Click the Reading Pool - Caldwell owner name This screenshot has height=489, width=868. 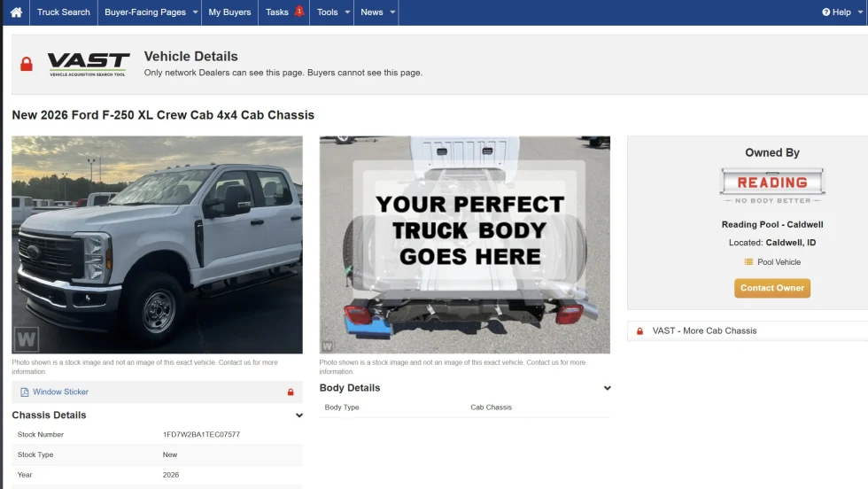pos(772,224)
